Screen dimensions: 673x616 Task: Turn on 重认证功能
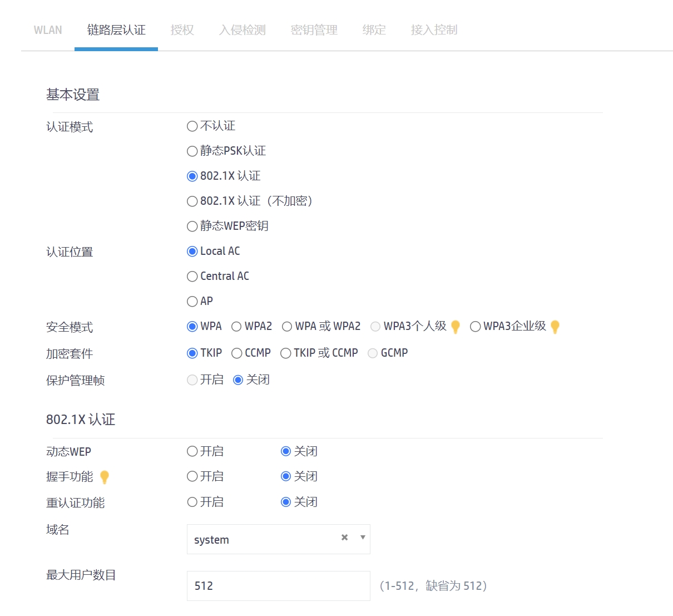pos(192,502)
